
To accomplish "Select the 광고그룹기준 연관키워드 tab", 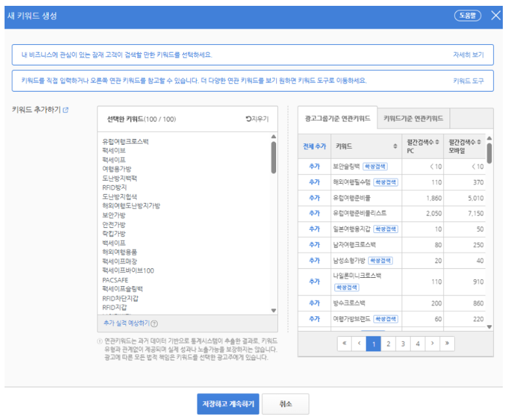I will [x=338, y=119].
